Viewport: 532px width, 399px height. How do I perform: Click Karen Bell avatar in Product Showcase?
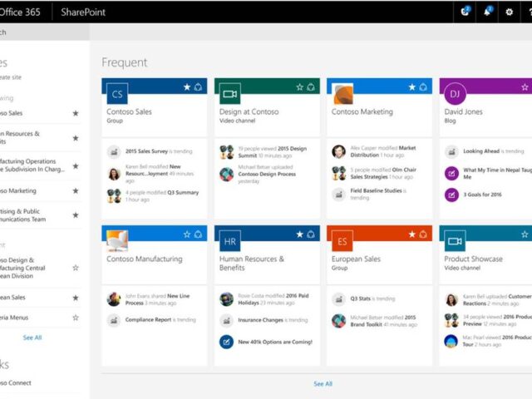[451, 300]
